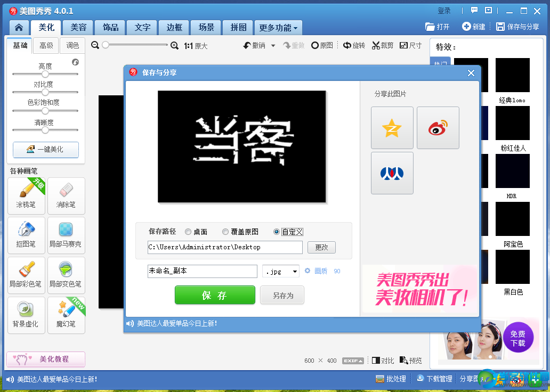550x392 pixels.
Task: Adjust the 对比度 contrast slider handle
Action: [45, 92]
